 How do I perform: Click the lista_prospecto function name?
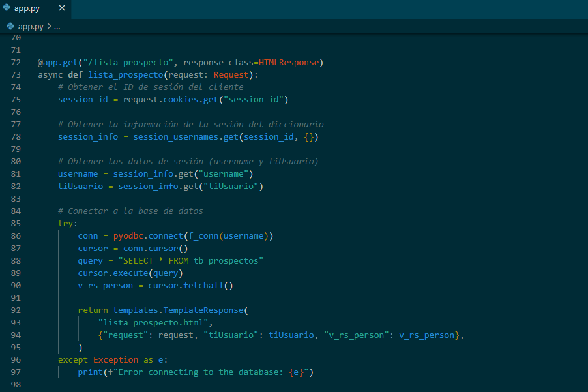pos(126,74)
